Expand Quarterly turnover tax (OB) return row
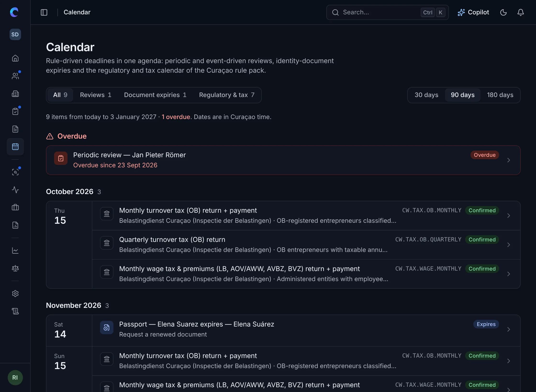The height and width of the screenshot is (392, 536). [306, 245]
